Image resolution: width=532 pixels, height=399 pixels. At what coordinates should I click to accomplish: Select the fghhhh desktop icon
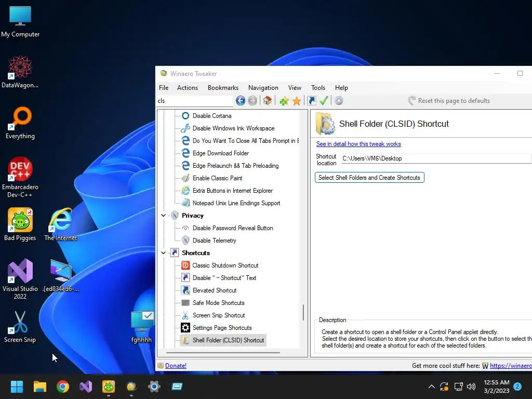tap(141, 327)
